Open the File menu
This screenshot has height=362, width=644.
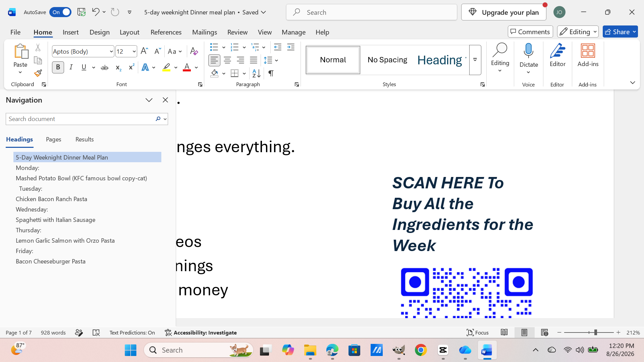pyautogui.click(x=15, y=32)
